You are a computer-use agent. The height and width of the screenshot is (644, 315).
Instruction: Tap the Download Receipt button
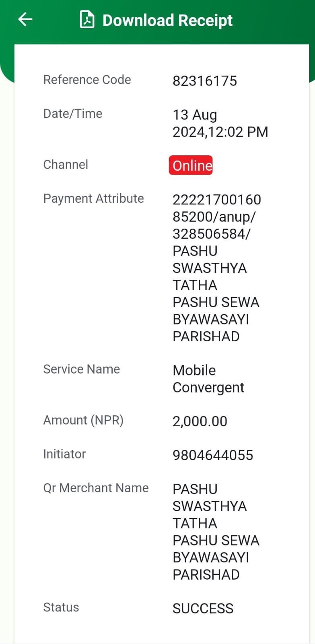coord(156,20)
